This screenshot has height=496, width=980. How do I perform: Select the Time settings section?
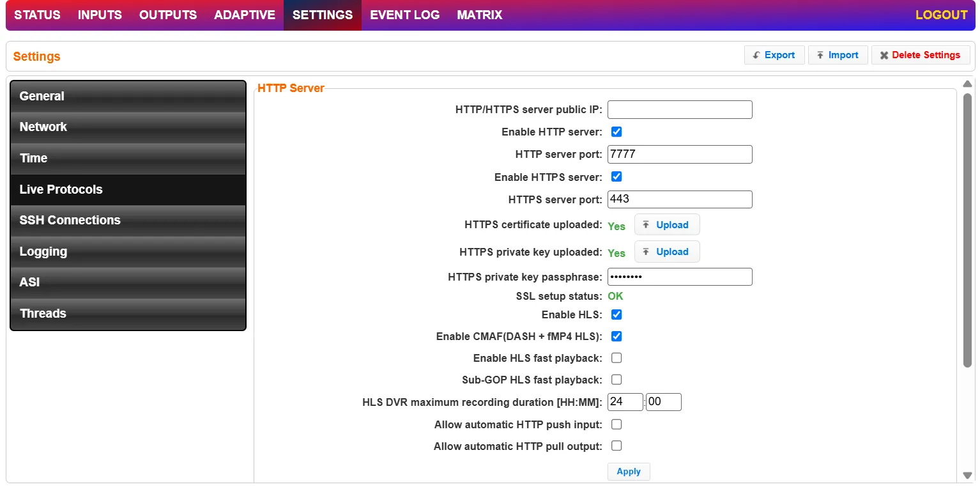pyautogui.click(x=128, y=159)
